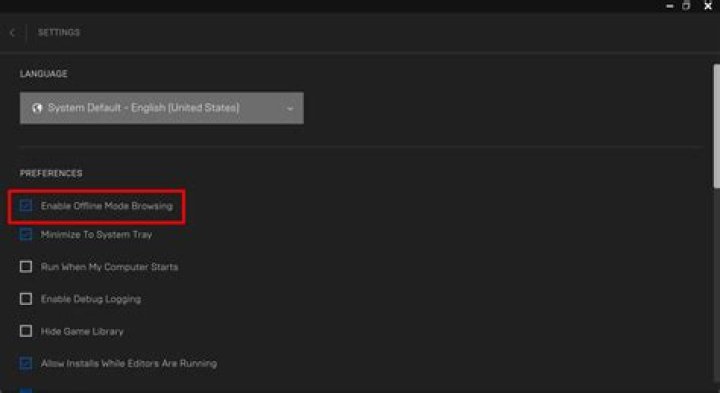Toggle Enable Offline Mode Browsing checkbox
The image size is (720, 393).
pos(26,206)
